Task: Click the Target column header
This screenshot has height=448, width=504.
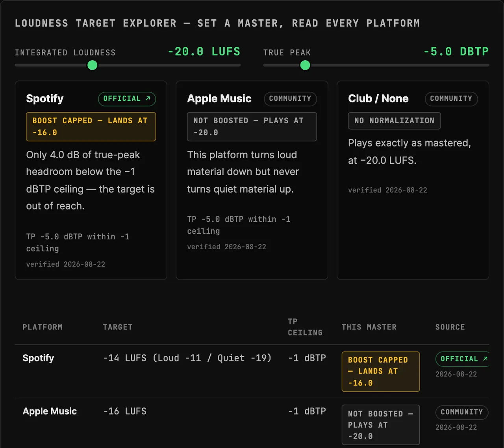Action: tap(118, 327)
